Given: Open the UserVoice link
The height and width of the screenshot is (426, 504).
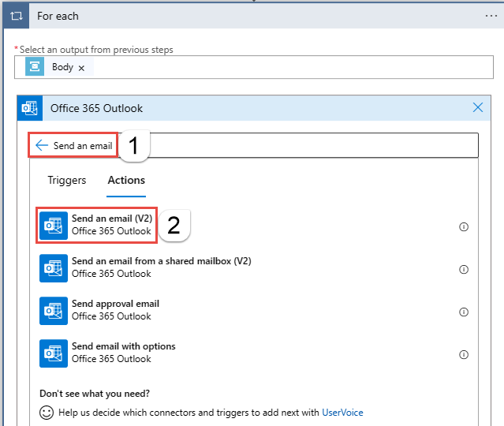Looking at the screenshot, I should tap(342, 412).
